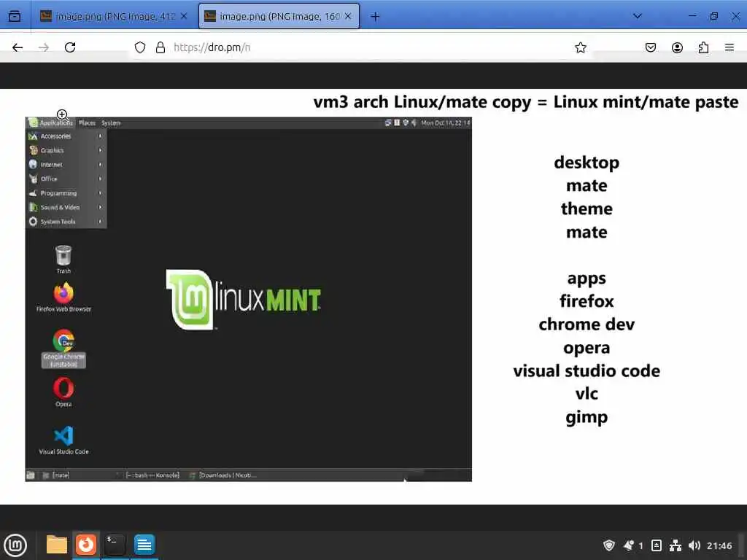Bookmark this page with the star
The image size is (747, 560).
click(x=580, y=47)
